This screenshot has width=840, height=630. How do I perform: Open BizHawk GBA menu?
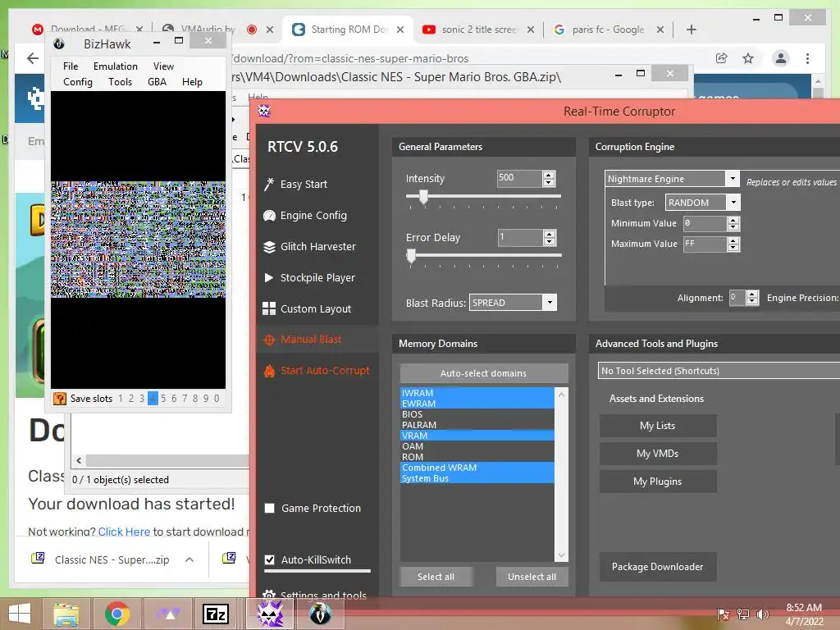[x=157, y=82]
